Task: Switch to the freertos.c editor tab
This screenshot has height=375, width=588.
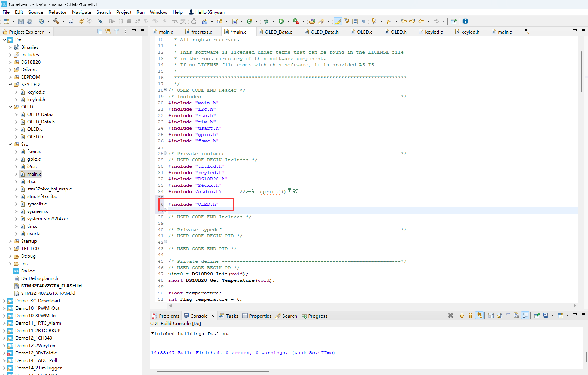Action: tap(202, 32)
